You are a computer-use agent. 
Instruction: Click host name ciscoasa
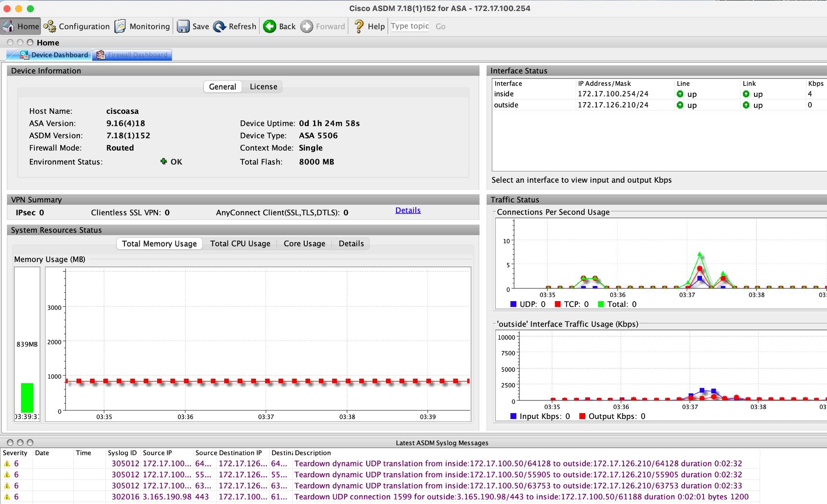(x=122, y=111)
